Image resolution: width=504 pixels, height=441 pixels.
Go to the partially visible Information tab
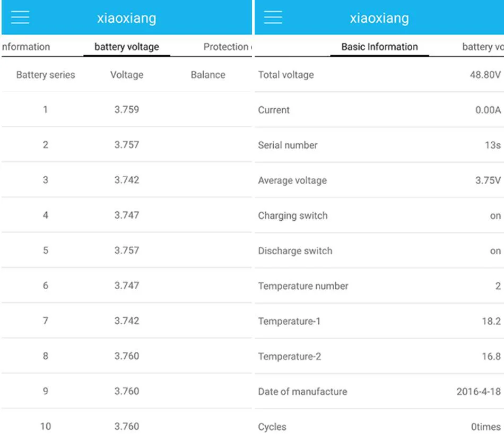tap(25, 47)
